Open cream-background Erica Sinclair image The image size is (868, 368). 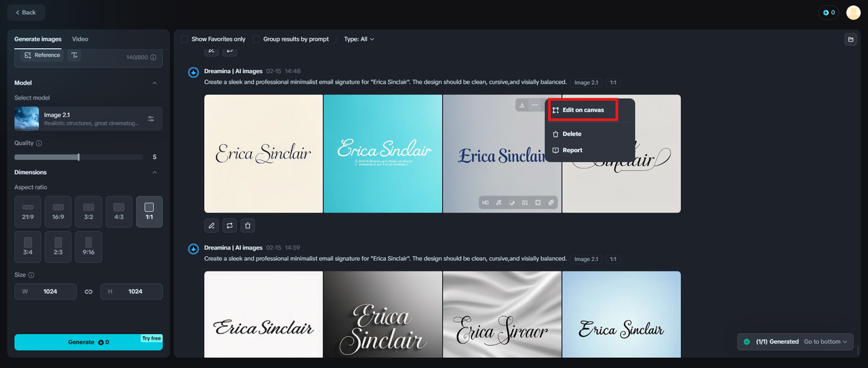click(263, 154)
